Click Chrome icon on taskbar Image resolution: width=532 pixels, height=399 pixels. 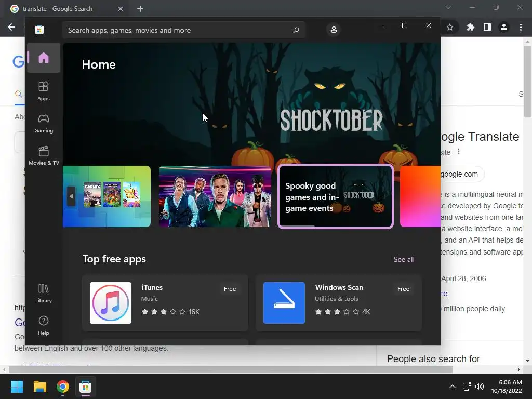[x=63, y=387]
